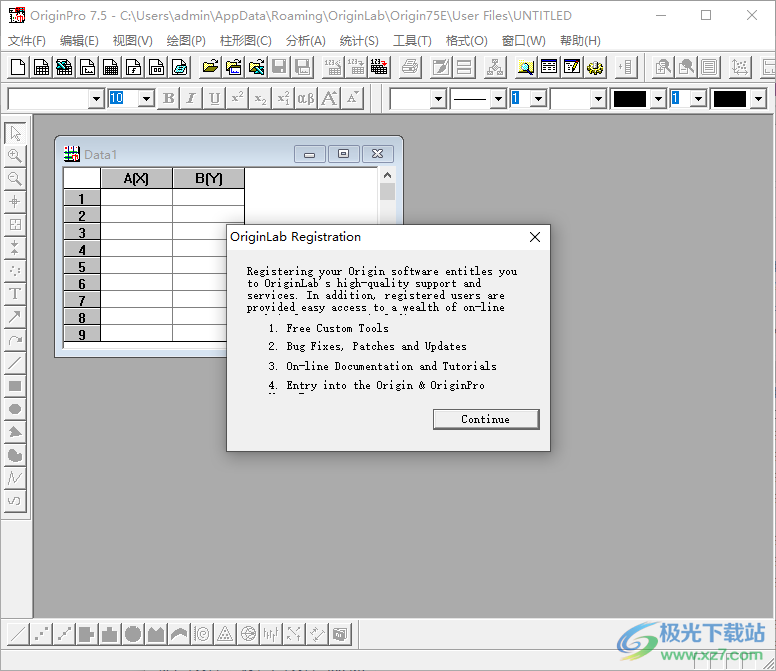
Task: Select the Rectangle tool
Action: (x=15, y=386)
